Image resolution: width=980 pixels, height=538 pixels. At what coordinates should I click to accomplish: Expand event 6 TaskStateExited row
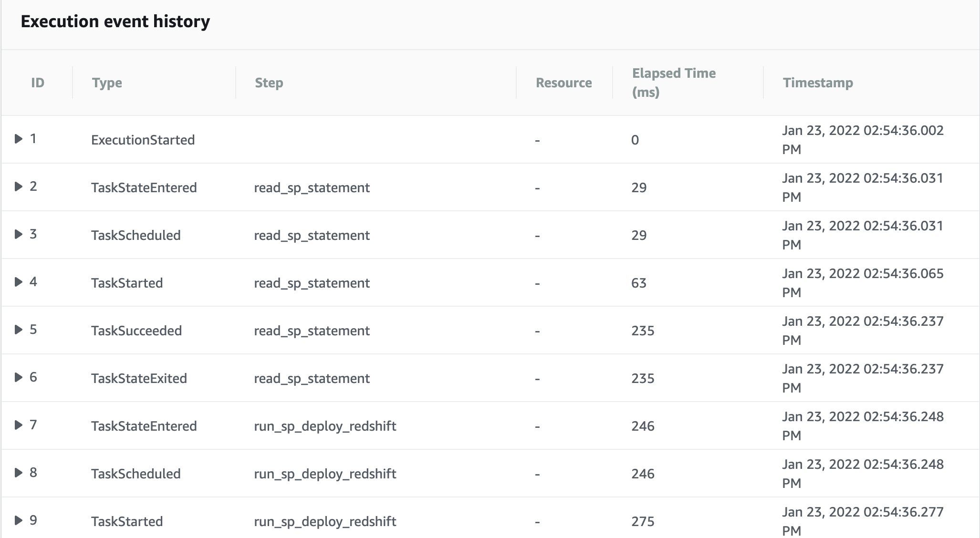click(x=19, y=377)
